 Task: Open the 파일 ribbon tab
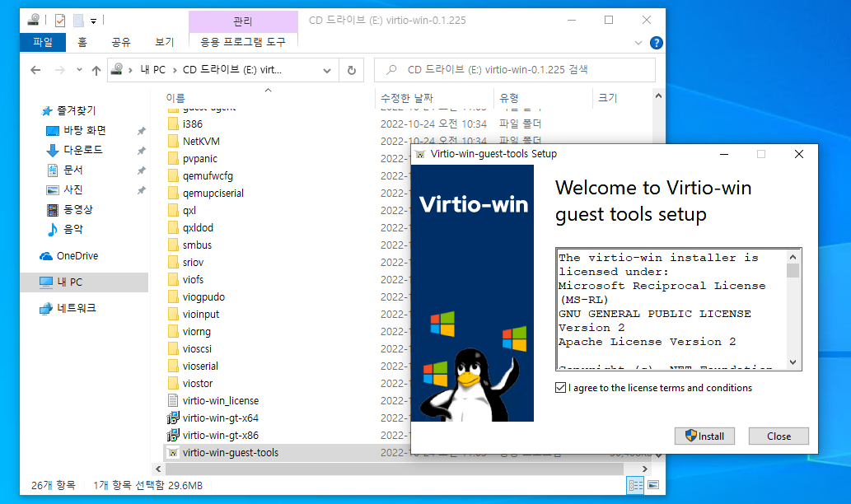click(43, 42)
